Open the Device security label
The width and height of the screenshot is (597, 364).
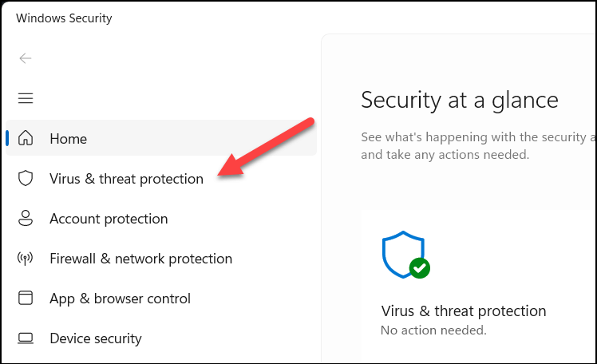(96, 338)
